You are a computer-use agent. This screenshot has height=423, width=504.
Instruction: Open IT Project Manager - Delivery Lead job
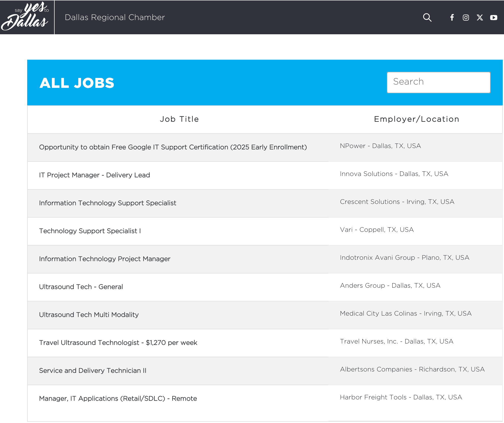pyautogui.click(x=94, y=175)
